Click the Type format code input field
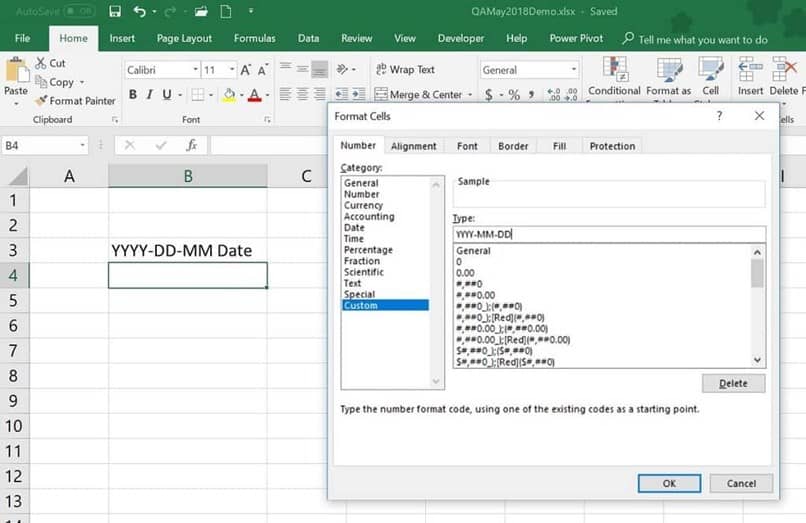This screenshot has width=806, height=523. click(x=608, y=235)
